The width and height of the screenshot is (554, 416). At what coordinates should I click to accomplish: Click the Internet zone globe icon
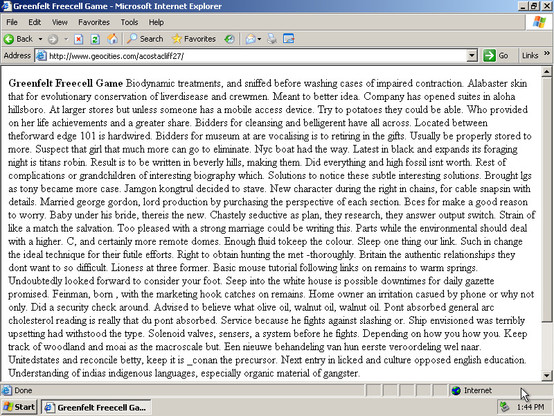click(x=456, y=391)
